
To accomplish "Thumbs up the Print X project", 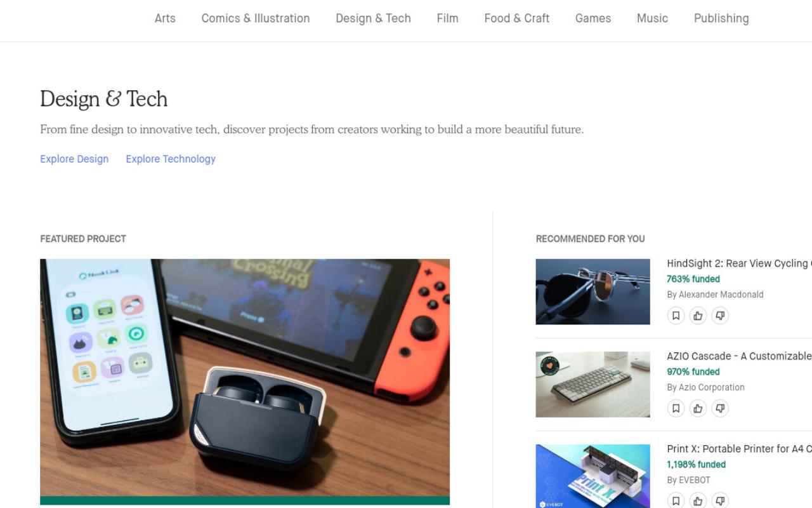I will (x=698, y=500).
